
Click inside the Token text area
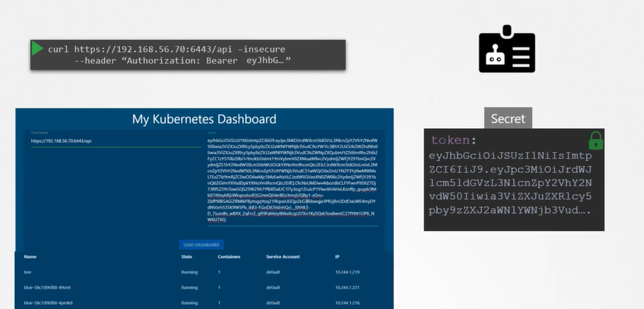click(x=292, y=180)
